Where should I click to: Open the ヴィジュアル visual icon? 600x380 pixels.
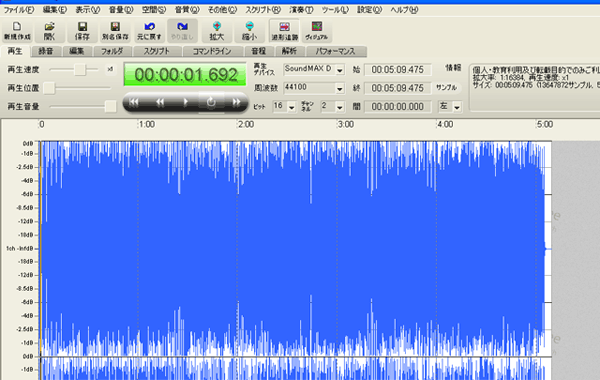316,31
